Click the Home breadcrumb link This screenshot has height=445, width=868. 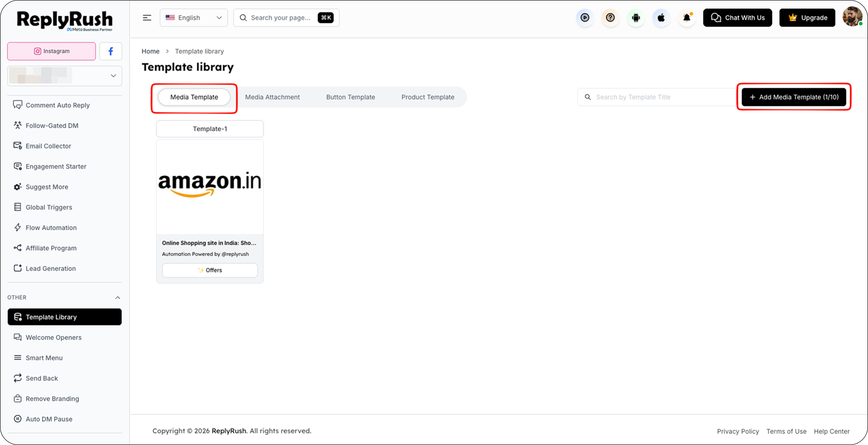tap(150, 51)
